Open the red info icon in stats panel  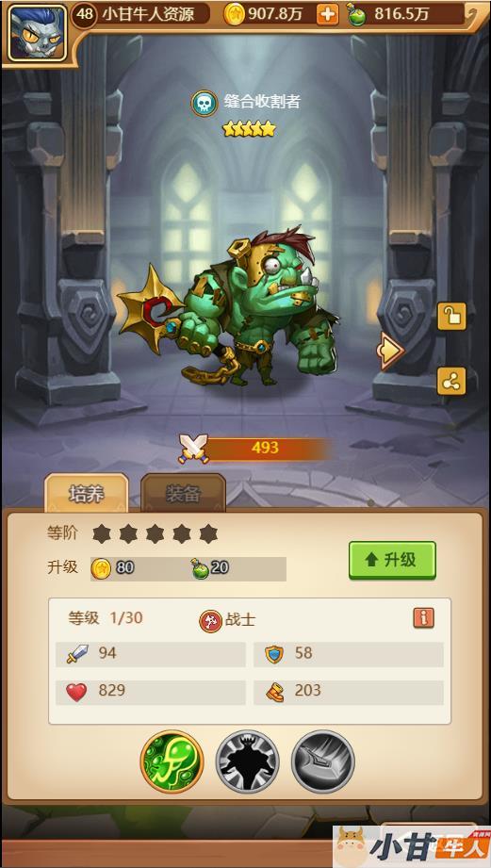pyautogui.click(x=423, y=618)
